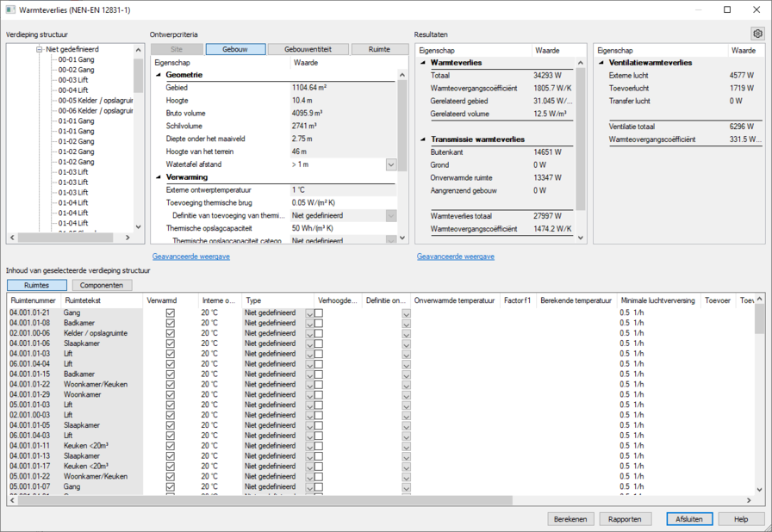Collapse the Transmissie warmteverlies group

click(x=423, y=139)
